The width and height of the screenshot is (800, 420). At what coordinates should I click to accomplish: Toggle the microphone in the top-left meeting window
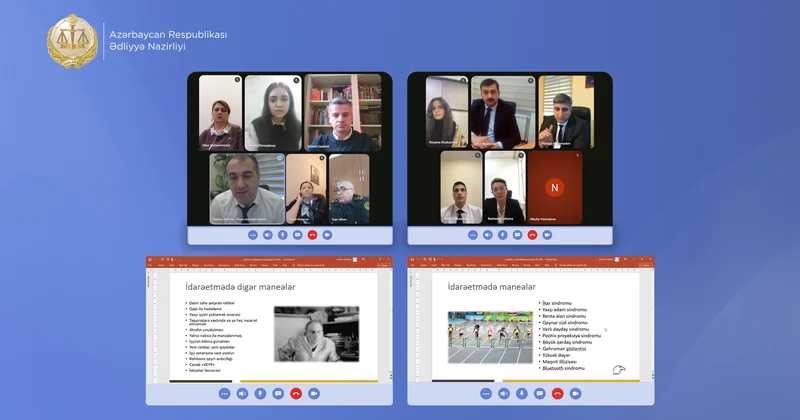pyautogui.click(x=282, y=235)
